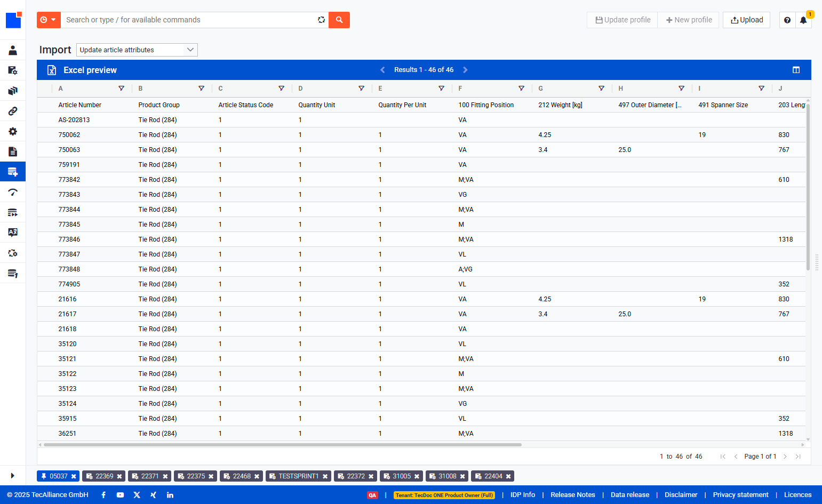Screen dimensions: 822x504
Task: Select the active import sidebar icon
Action: [x=13, y=172]
